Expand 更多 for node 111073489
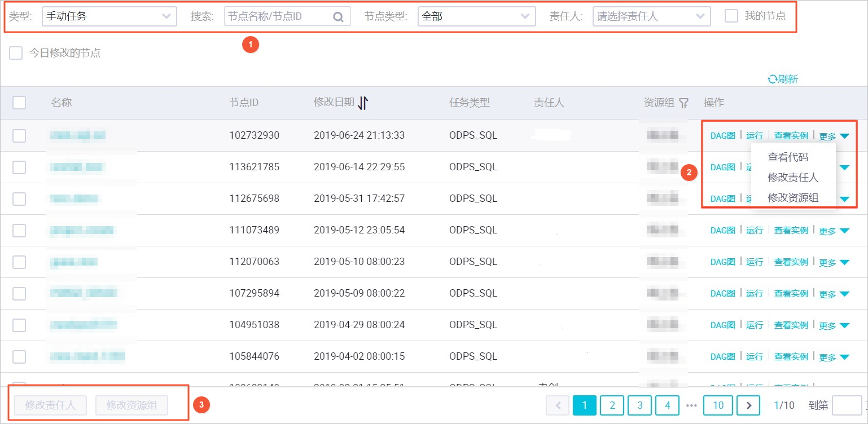Viewport: 868px width, 424px height. [834, 231]
